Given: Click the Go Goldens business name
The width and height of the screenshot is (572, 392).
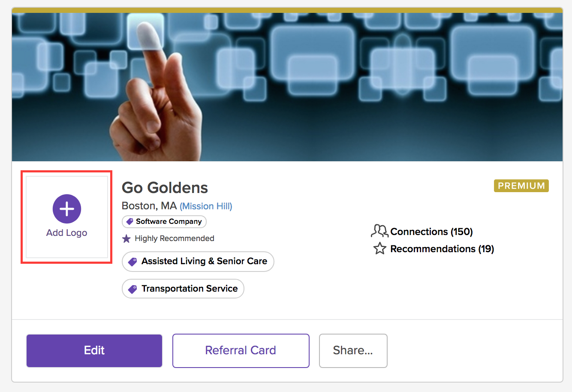Looking at the screenshot, I should (165, 188).
